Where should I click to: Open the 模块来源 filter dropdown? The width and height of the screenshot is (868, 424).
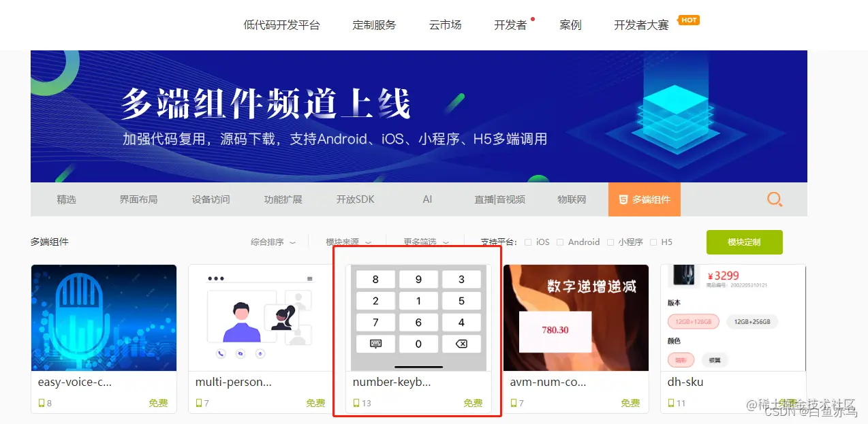(x=348, y=242)
